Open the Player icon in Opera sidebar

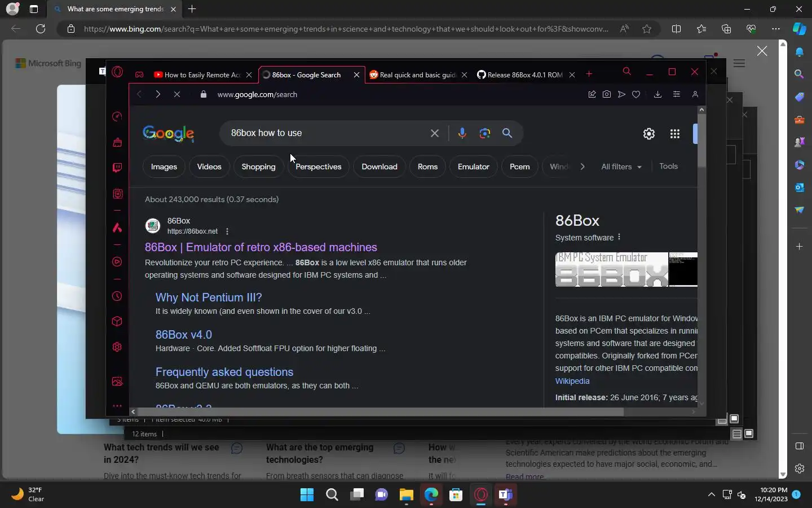click(117, 262)
